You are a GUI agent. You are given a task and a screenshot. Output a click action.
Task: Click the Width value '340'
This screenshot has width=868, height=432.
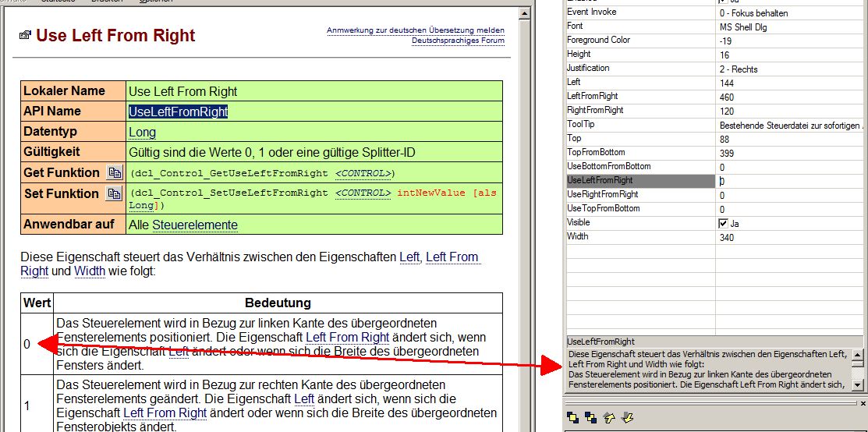pyautogui.click(x=727, y=238)
